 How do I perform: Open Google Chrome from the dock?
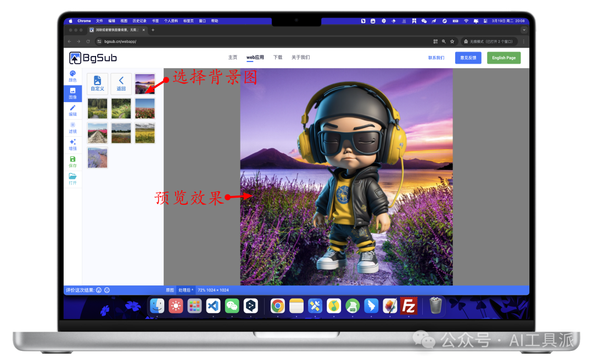[278, 305]
